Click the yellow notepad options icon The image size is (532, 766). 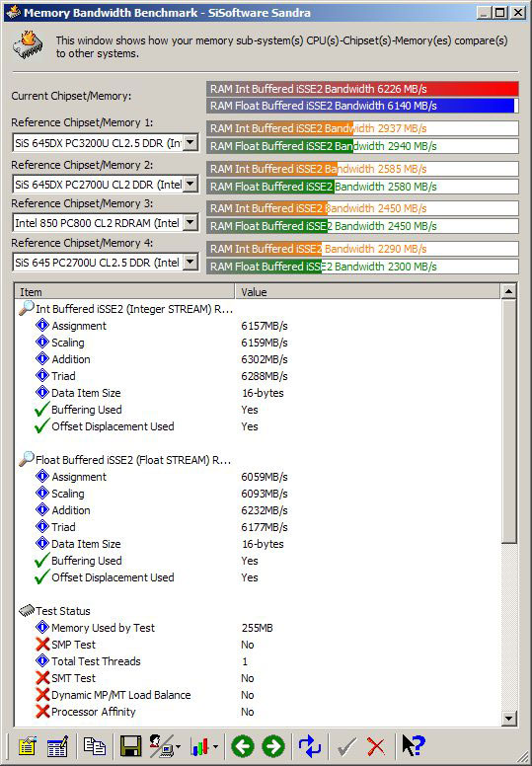28,746
